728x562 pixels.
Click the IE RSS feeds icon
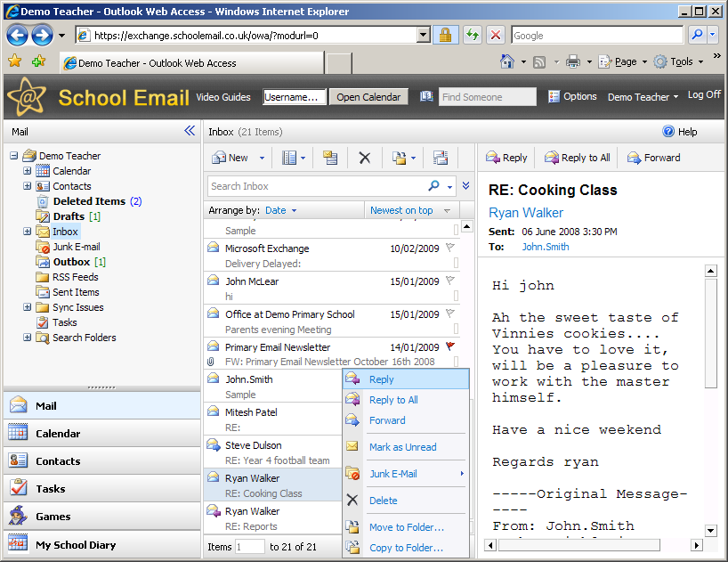(539, 61)
